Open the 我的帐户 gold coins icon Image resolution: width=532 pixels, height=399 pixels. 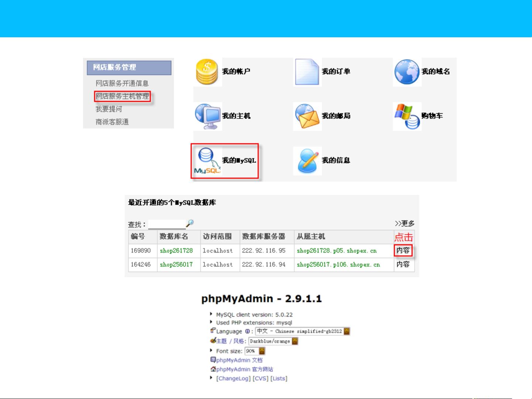coord(207,72)
